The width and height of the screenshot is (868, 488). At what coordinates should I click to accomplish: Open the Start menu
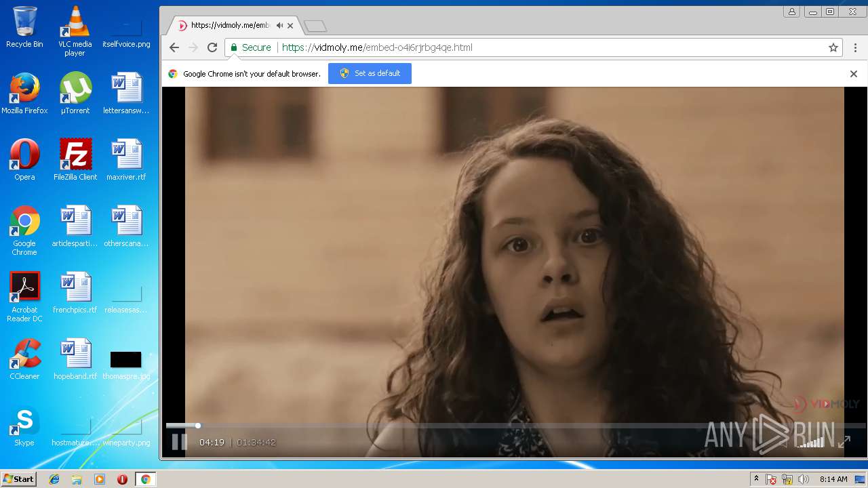18,479
